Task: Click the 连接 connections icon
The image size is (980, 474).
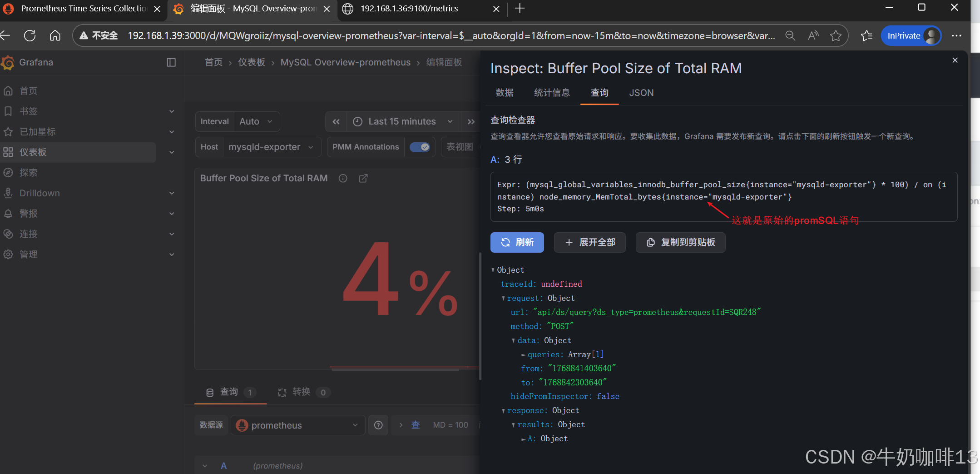Action: pos(8,234)
